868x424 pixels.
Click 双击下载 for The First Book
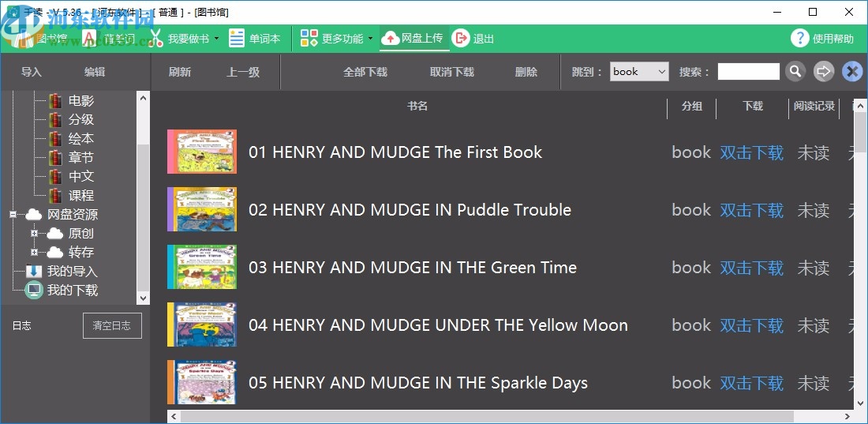752,152
